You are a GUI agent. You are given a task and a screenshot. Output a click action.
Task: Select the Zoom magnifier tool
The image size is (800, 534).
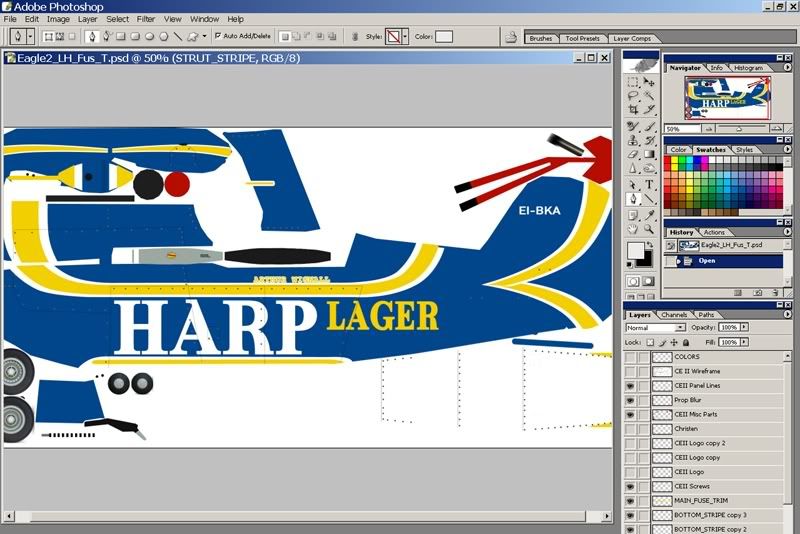[649, 230]
